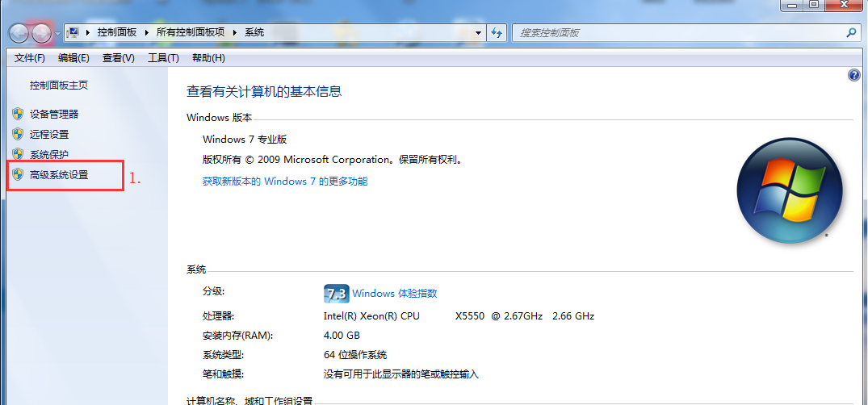868x405 pixels.
Task: Open 系统保护 link
Action: coord(49,154)
